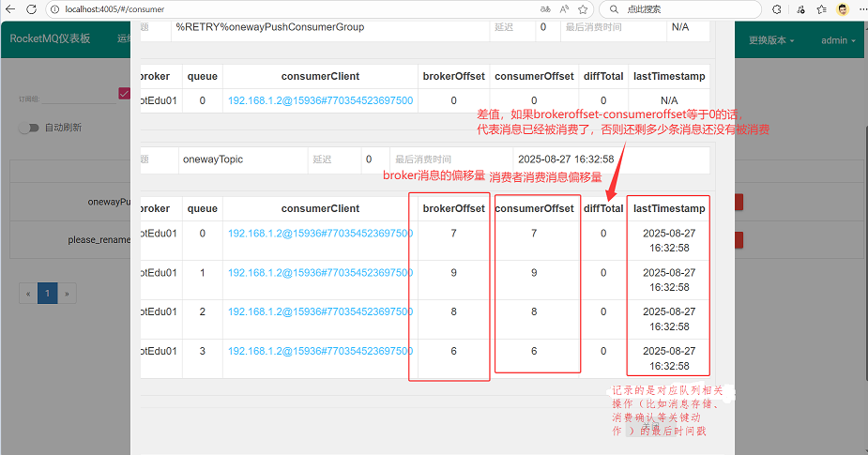
Task: Click the read aloud icon in address bar
Action: point(564,9)
